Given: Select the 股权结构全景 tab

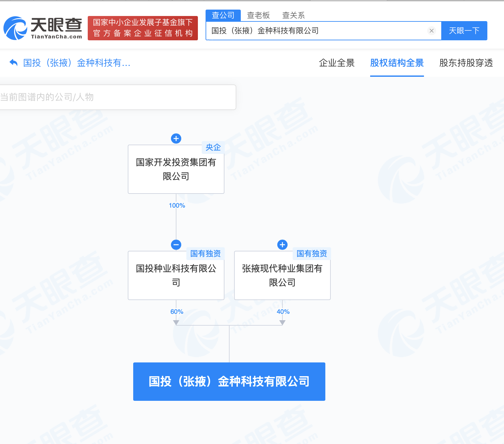Looking at the screenshot, I should [x=397, y=63].
